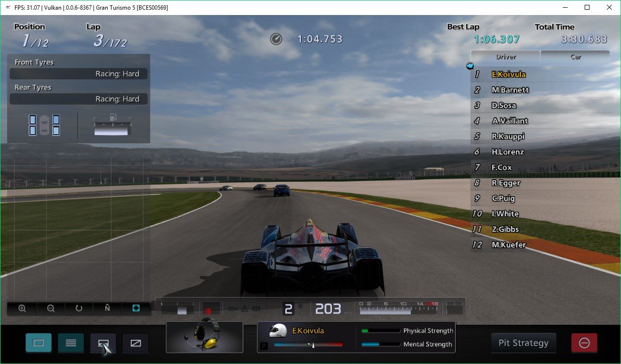
Task: Click the Physical Strength gauge
Action: 381,331
